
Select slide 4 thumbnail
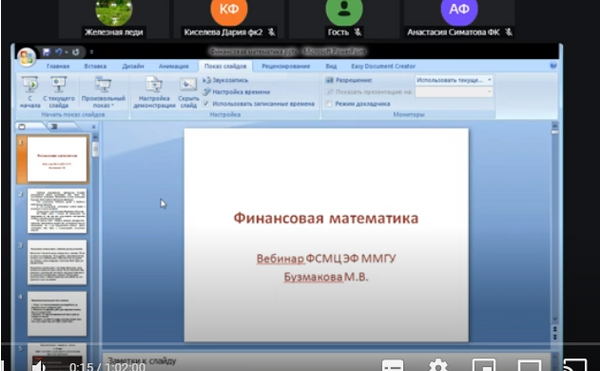click(x=57, y=314)
